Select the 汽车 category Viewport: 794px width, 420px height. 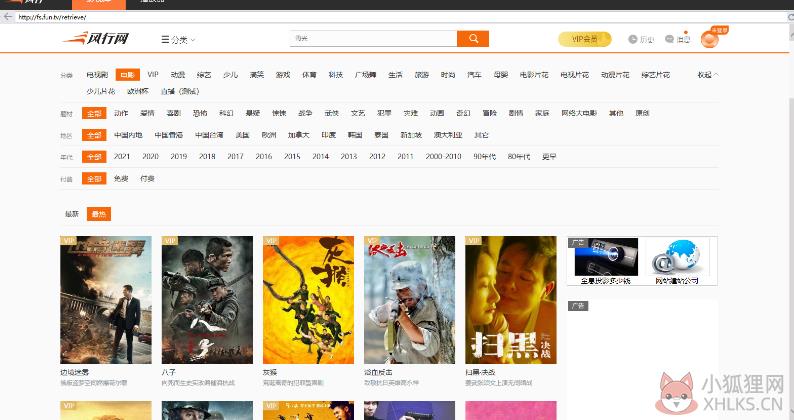click(x=474, y=74)
